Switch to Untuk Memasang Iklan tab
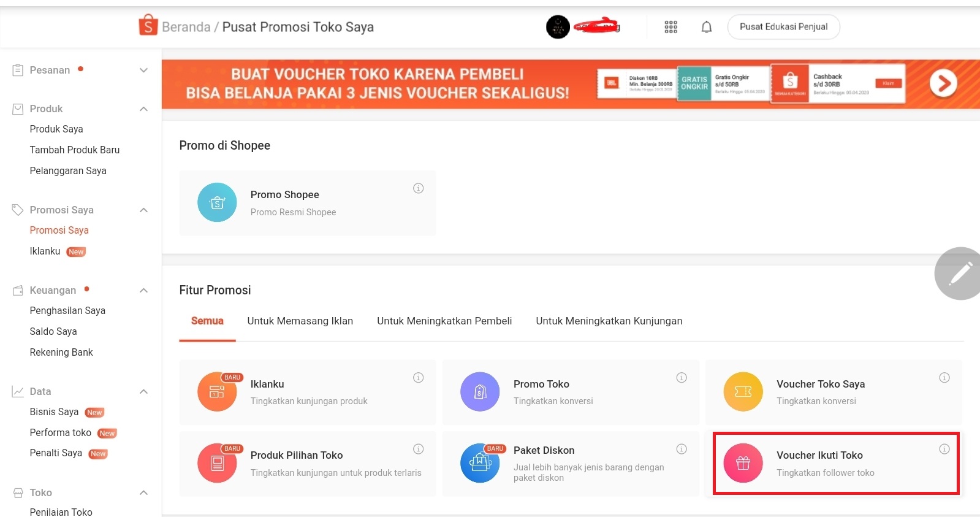 (x=300, y=321)
